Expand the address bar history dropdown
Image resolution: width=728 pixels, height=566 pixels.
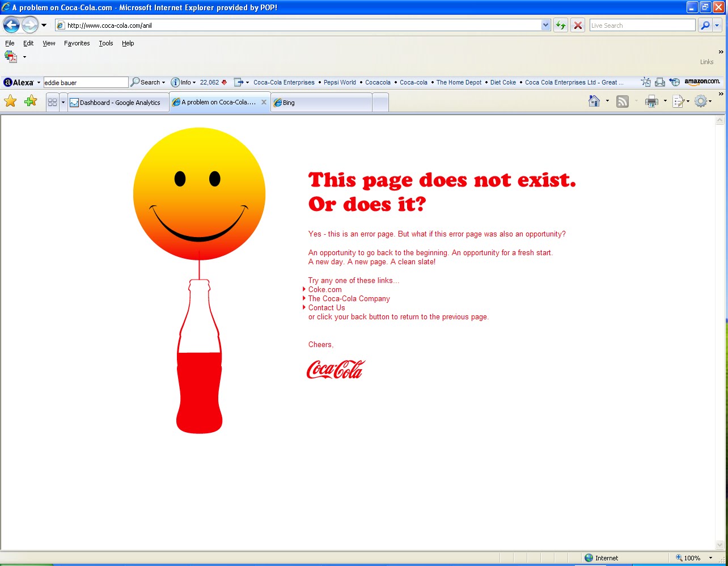[x=545, y=25]
